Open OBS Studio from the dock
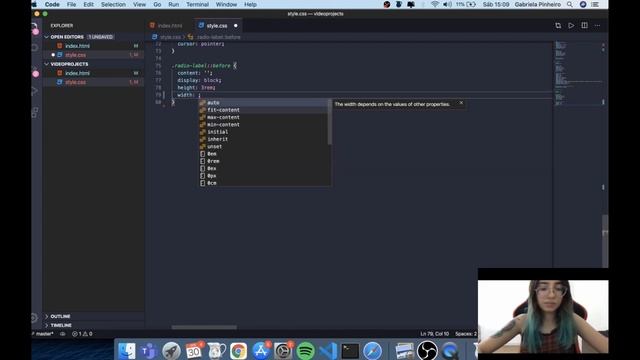Screen dimensions: 640x360 pyautogui.click(x=427, y=351)
